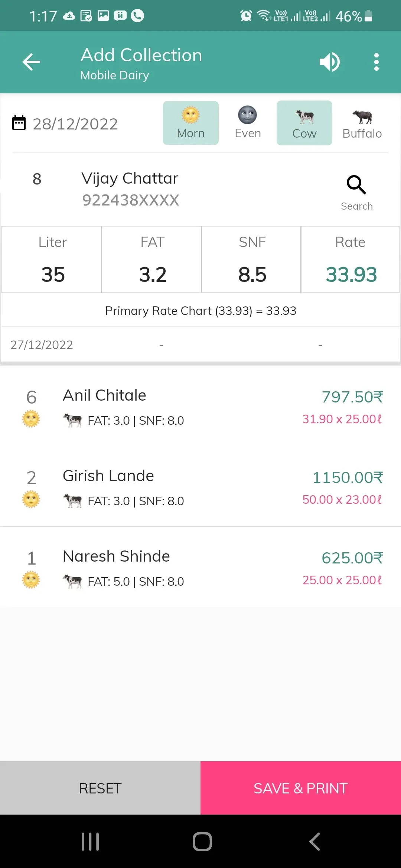Toggle the speaker sound icon

pyautogui.click(x=330, y=62)
